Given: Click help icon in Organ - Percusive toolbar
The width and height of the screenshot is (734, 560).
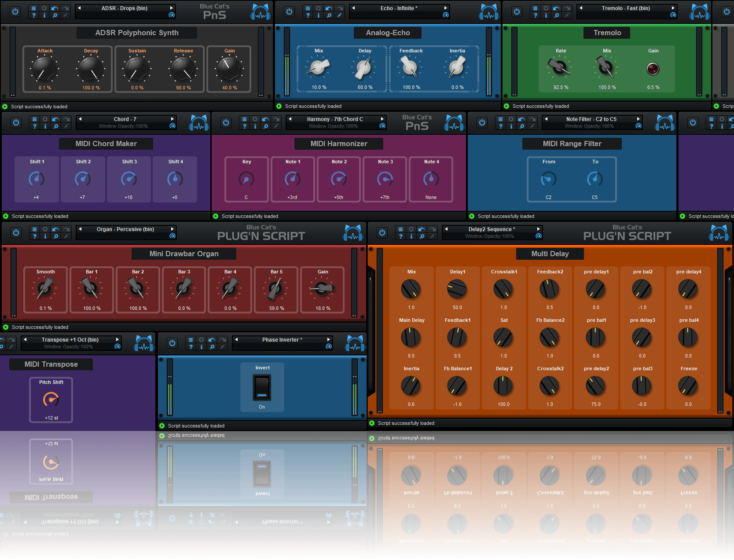Looking at the screenshot, I should pos(35,236).
